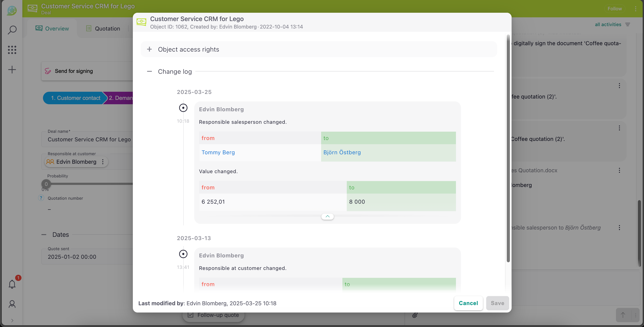Viewport: 644px width, 327px height.
Task: Click the Save button in the dialog
Action: [497, 303]
